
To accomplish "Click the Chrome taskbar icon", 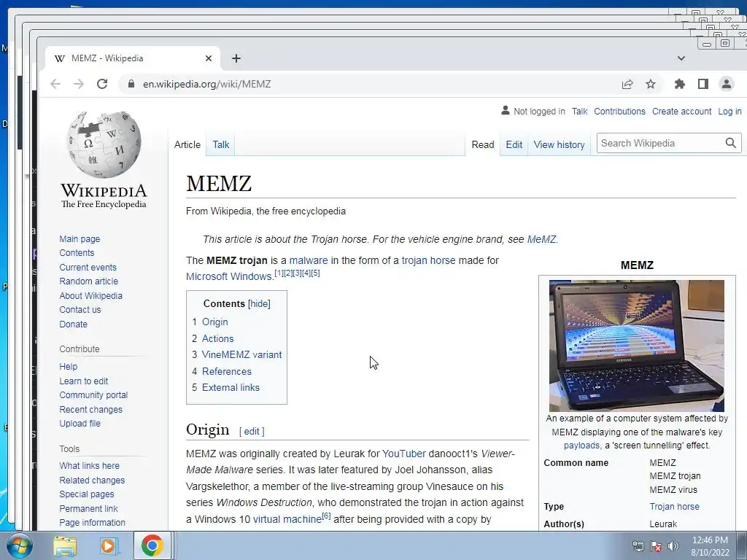I will [152, 545].
